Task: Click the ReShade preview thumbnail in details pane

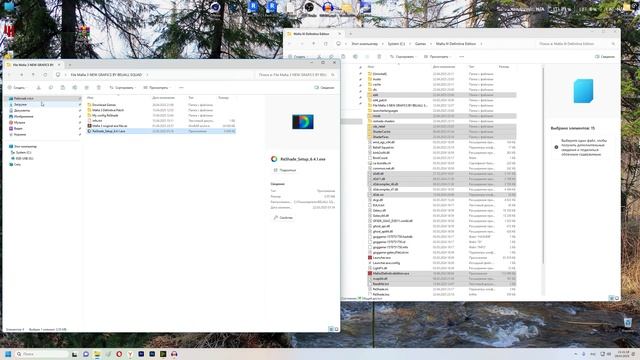Action: coord(303,122)
